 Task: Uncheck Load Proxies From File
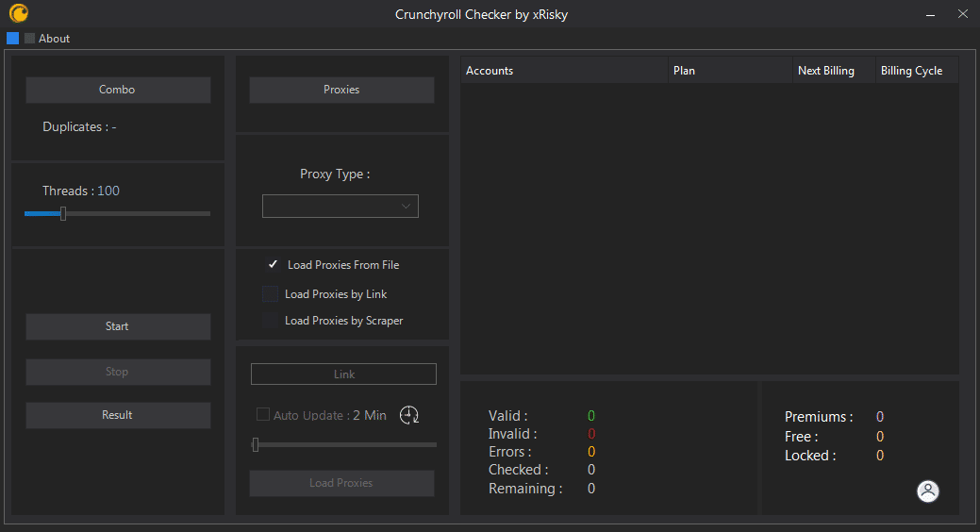(273, 264)
